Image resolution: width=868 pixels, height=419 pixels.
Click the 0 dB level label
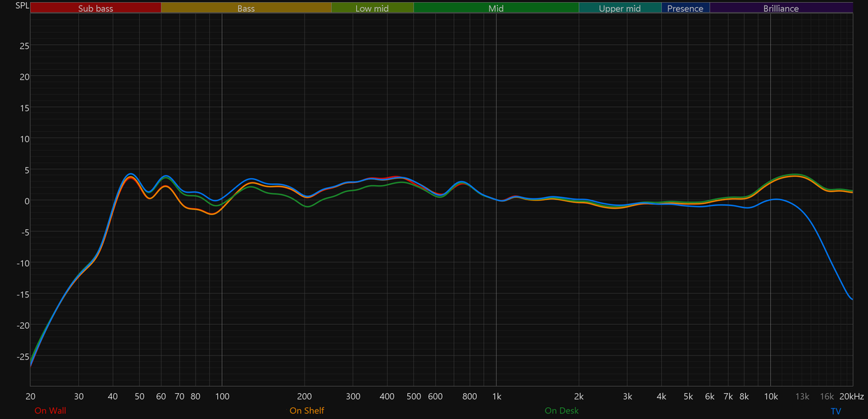tap(26, 201)
